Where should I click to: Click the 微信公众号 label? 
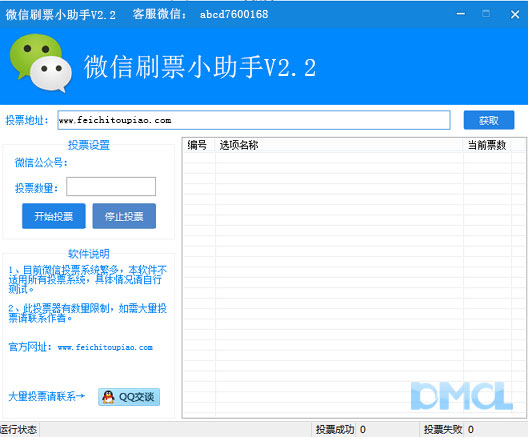pos(41,163)
